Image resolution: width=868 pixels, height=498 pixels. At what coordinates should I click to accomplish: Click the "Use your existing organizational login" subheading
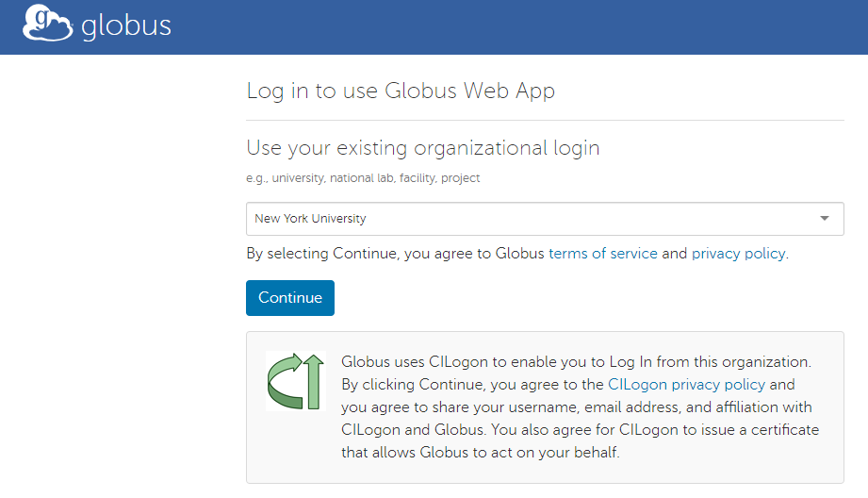422,148
